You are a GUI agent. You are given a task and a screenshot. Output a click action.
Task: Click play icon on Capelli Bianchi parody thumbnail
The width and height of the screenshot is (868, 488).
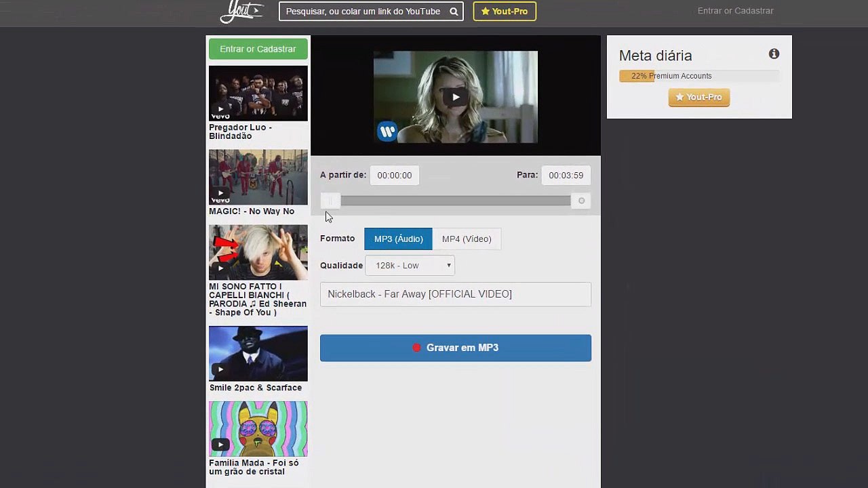pyautogui.click(x=220, y=268)
